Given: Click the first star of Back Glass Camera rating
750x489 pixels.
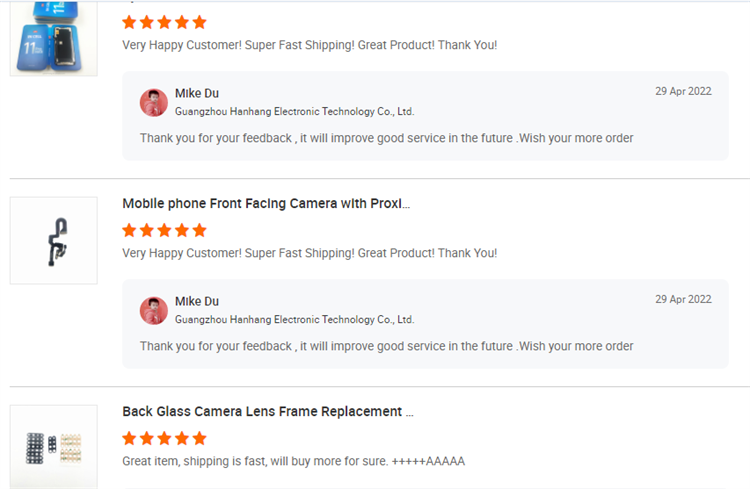Looking at the screenshot, I should pyautogui.click(x=130, y=438).
